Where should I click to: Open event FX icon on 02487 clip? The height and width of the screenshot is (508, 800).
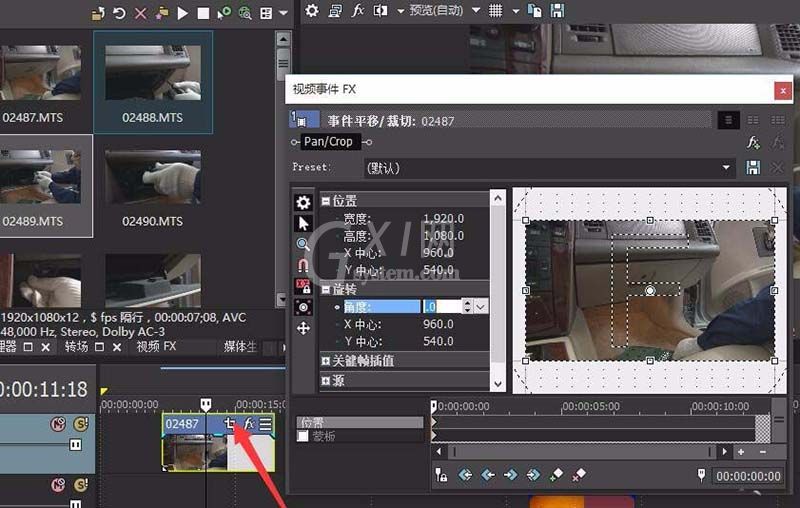click(249, 423)
